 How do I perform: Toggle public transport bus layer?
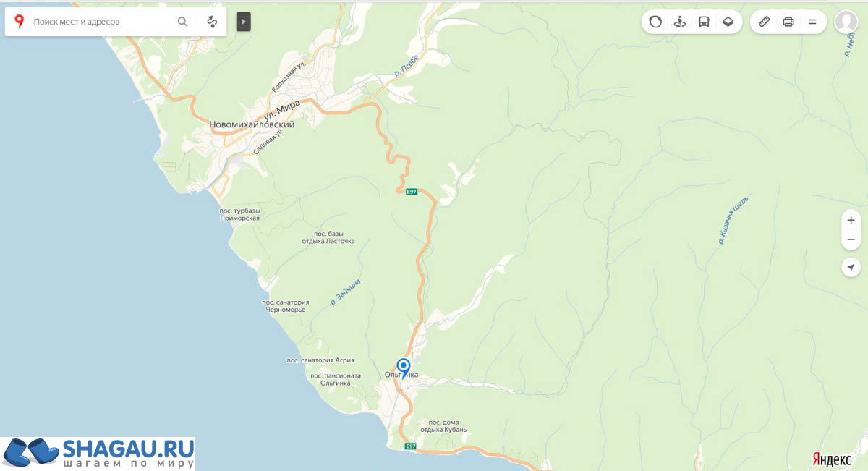point(704,22)
